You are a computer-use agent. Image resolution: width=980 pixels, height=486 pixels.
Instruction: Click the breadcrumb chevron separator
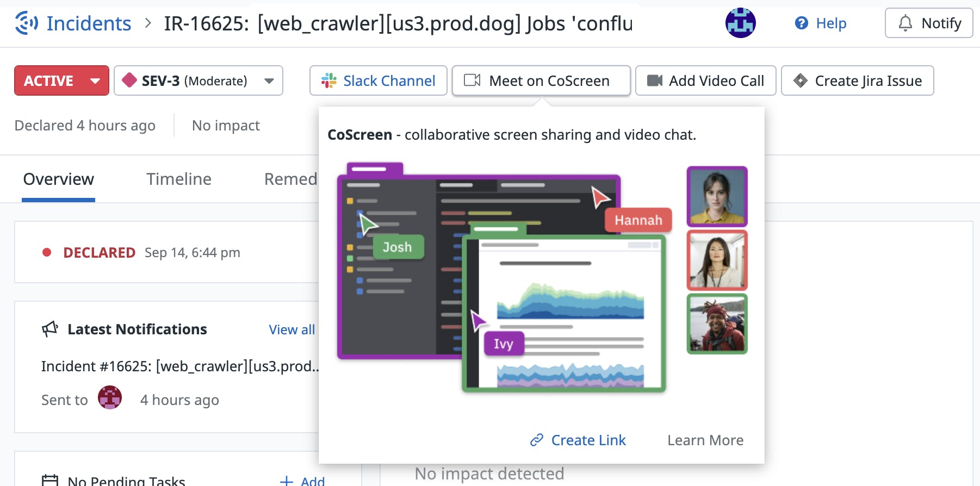[148, 23]
